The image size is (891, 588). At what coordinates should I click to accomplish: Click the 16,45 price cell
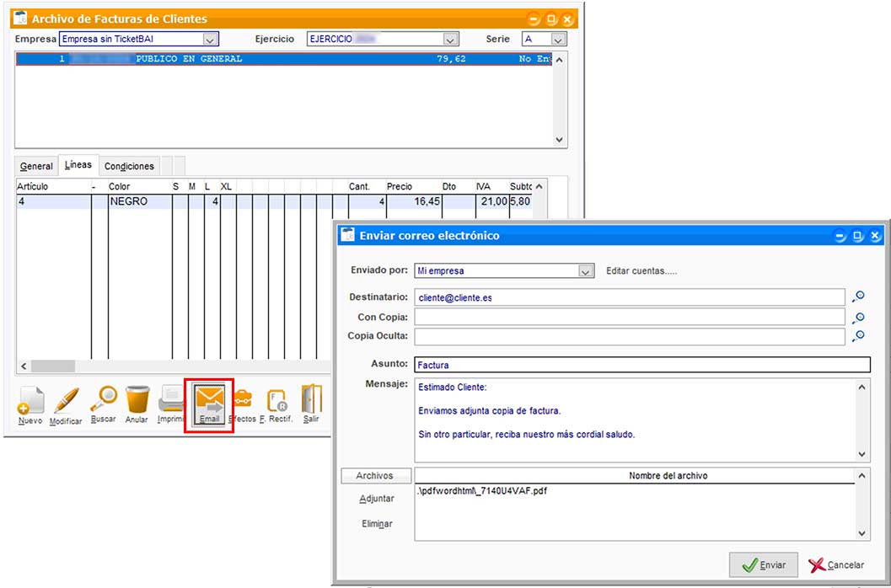pyautogui.click(x=414, y=201)
